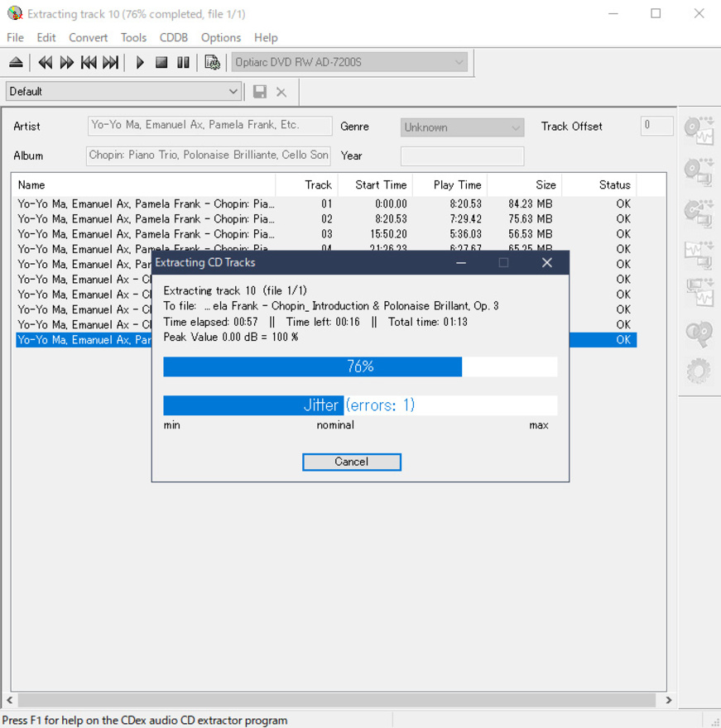Click the gear configure icon in sidebar
721x728 pixels.
699,371
